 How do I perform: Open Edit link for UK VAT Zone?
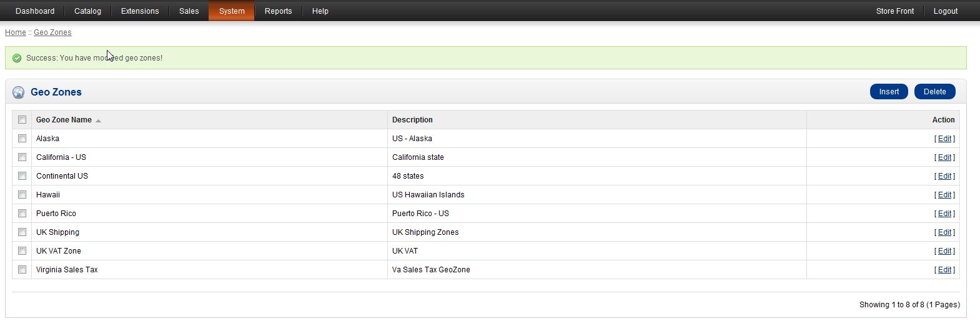(x=944, y=251)
